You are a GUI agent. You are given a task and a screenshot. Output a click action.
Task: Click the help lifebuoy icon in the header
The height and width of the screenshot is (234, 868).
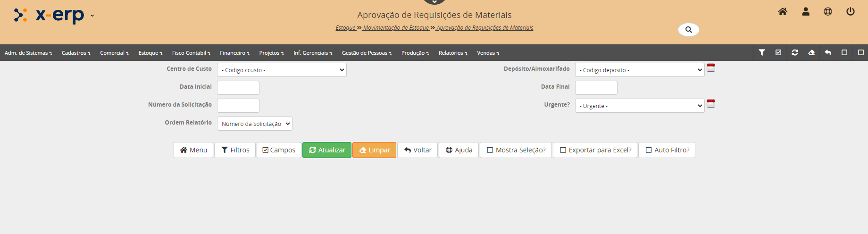(x=828, y=12)
